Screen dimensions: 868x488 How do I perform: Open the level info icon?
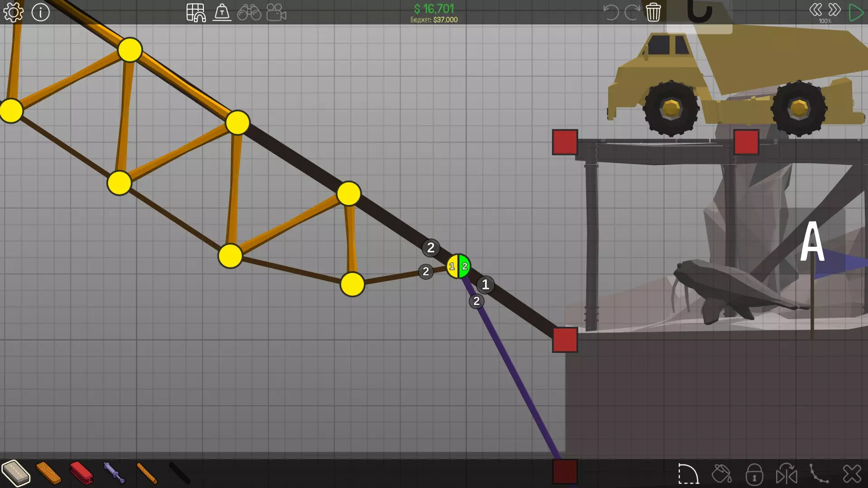coord(41,12)
